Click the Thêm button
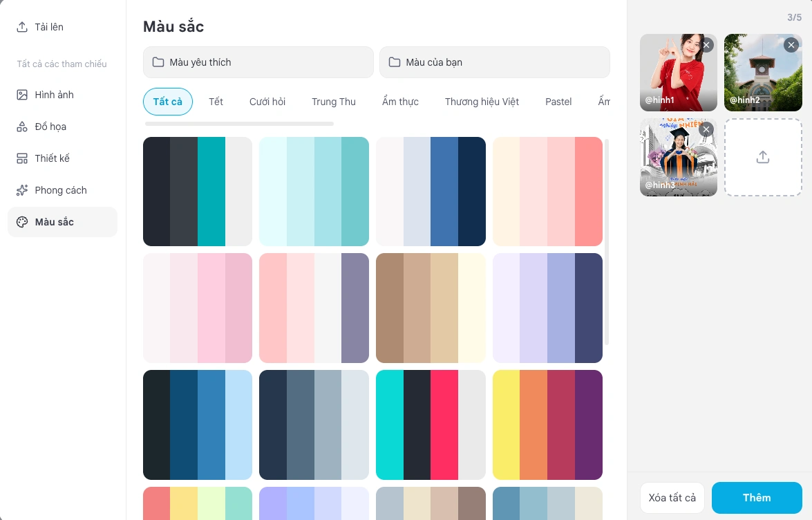This screenshot has height=520, width=812. coord(757,498)
